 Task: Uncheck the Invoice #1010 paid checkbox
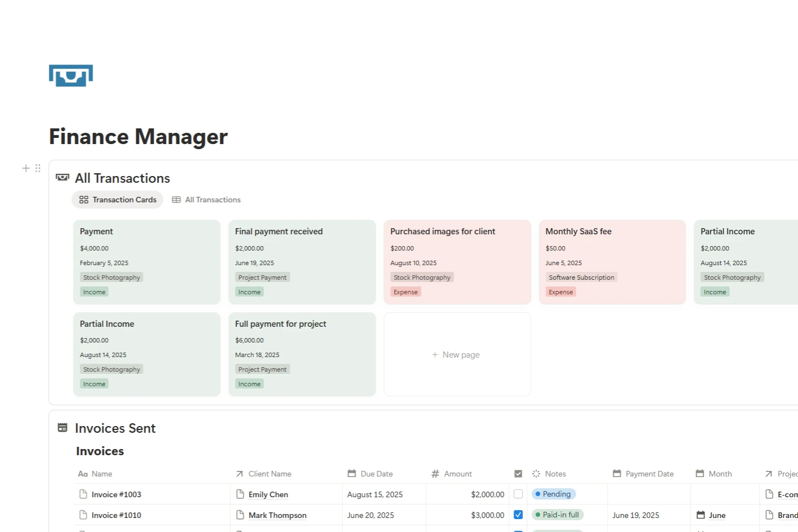pos(518,515)
